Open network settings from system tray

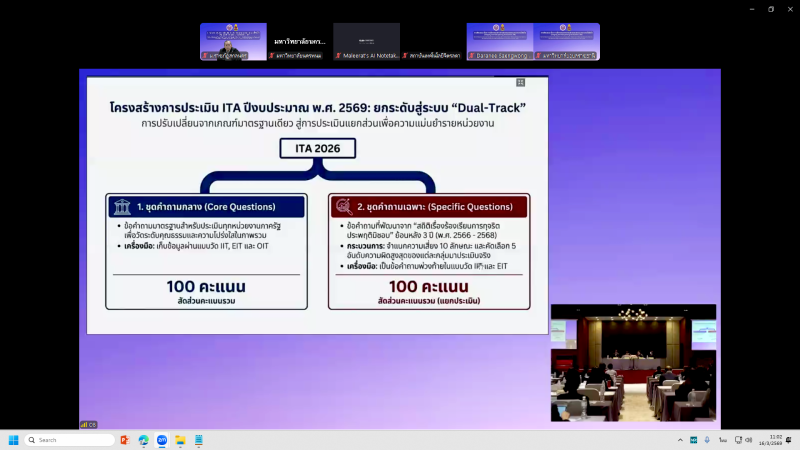click(x=737, y=440)
